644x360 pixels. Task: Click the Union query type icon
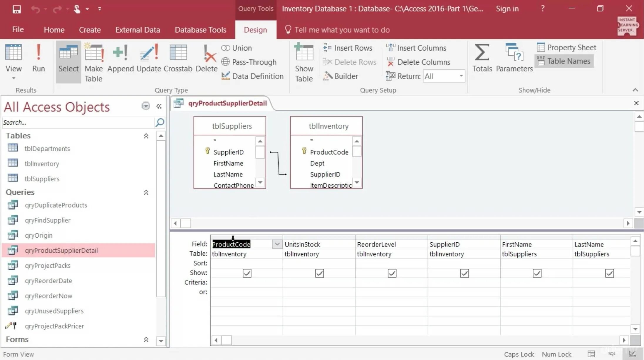click(x=226, y=47)
